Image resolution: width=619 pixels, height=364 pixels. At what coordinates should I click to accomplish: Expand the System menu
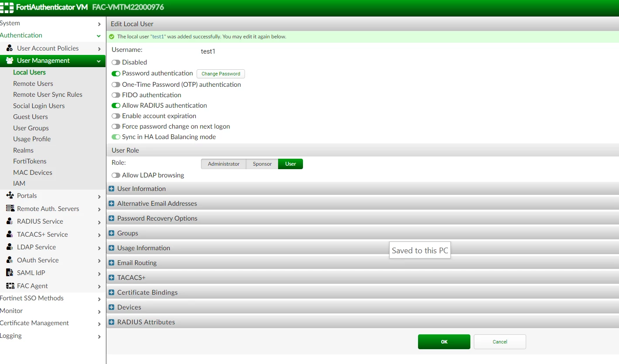tap(52, 23)
